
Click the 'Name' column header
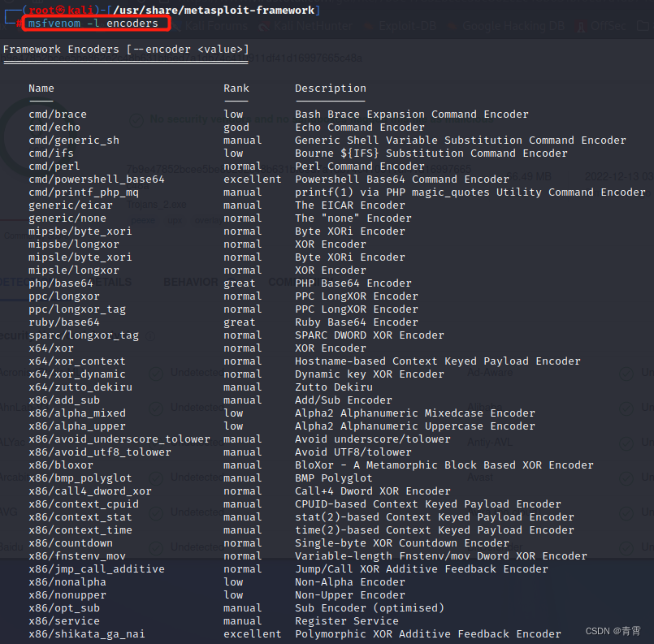point(41,89)
